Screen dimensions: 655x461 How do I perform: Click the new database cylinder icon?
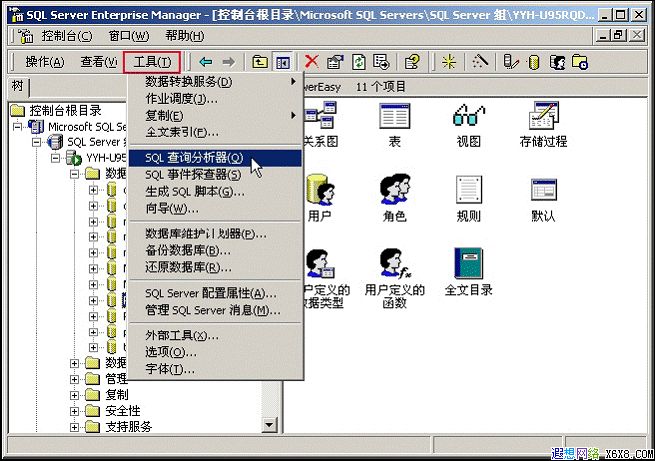click(533, 62)
